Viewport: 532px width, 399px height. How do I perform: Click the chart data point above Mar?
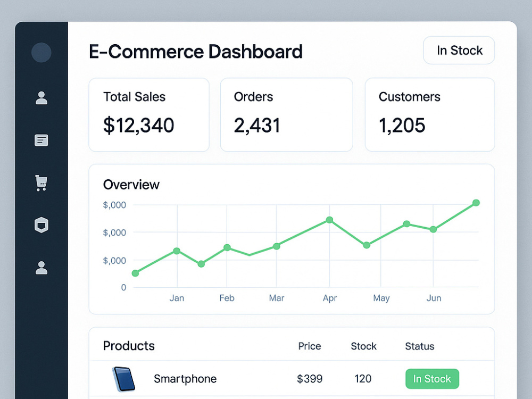coord(277,246)
